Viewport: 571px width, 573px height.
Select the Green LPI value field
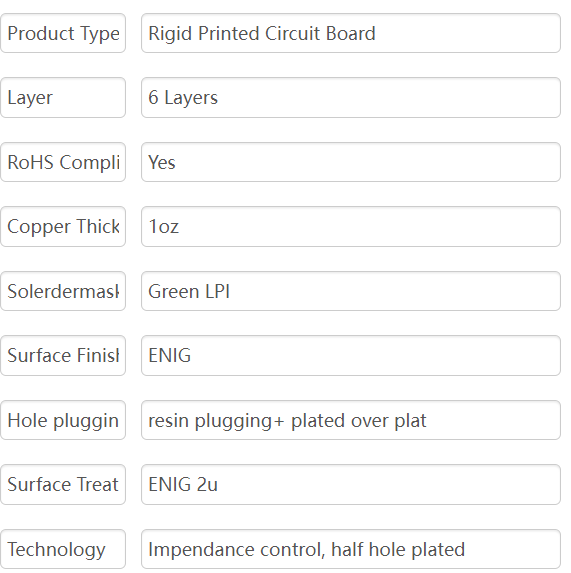click(351, 291)
